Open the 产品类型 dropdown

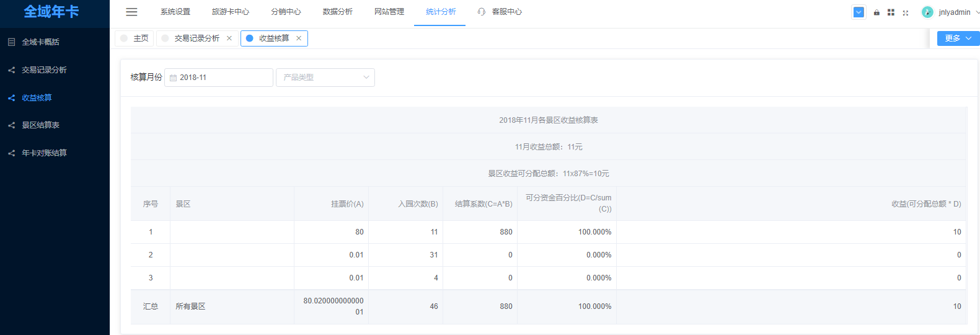[x=325, y=78]
